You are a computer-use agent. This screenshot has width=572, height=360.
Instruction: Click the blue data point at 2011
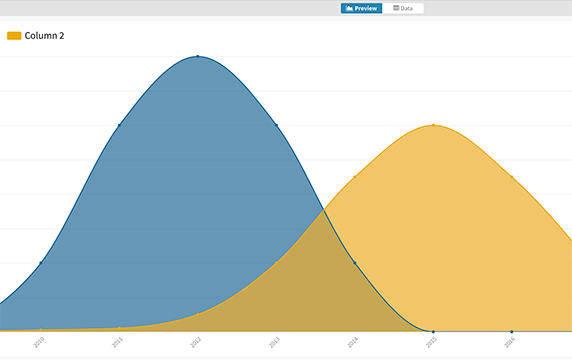[119, 125]
